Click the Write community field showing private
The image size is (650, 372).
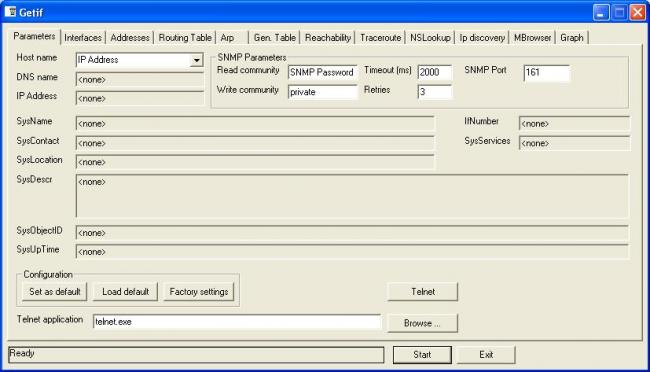click(322, 92)
